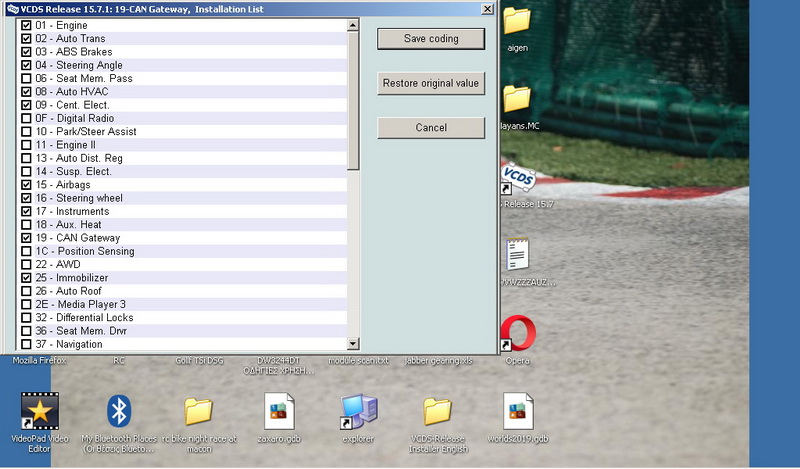Click the Save coding button

(x=431, y=39)
